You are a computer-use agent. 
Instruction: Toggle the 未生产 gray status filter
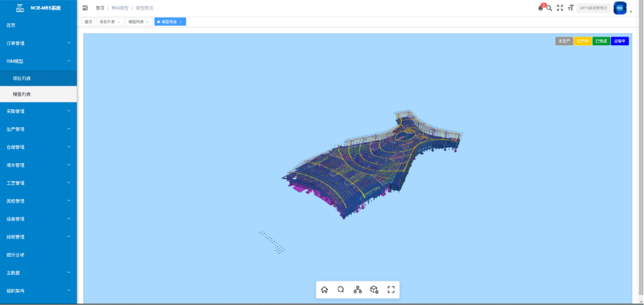[564, 41]
